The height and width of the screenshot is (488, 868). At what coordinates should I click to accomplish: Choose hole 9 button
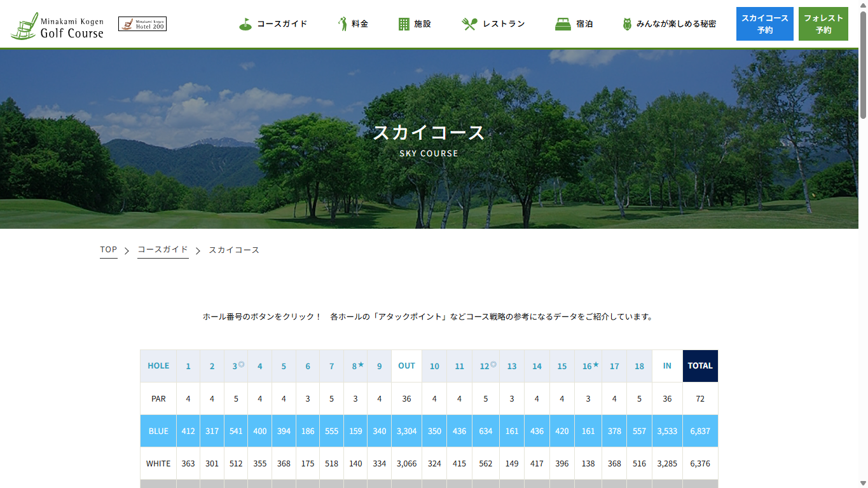380,366
